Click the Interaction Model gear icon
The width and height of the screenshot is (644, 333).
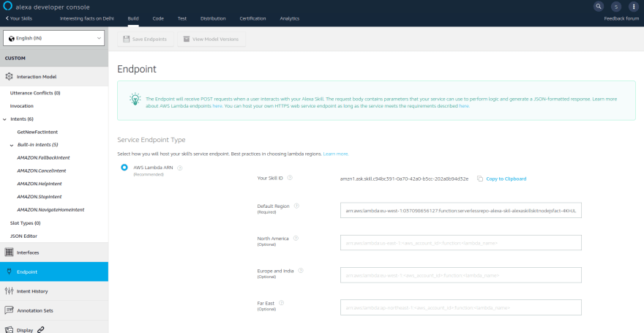pos(9,76)
